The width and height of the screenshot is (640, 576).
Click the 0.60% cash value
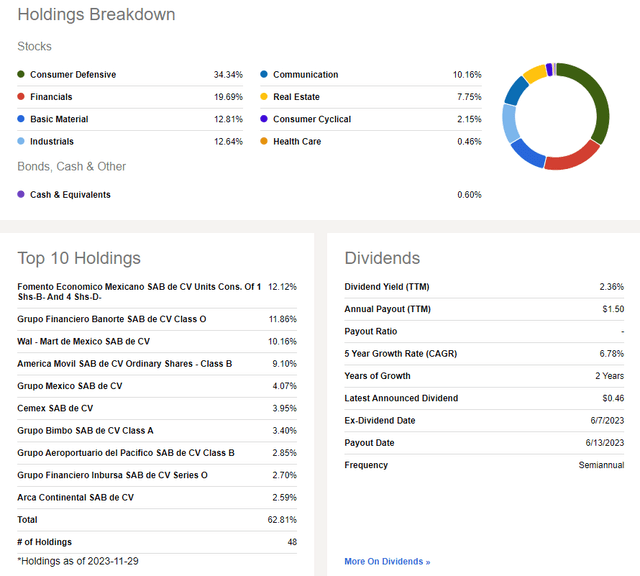pyautogui.click(x=469, y=195)
